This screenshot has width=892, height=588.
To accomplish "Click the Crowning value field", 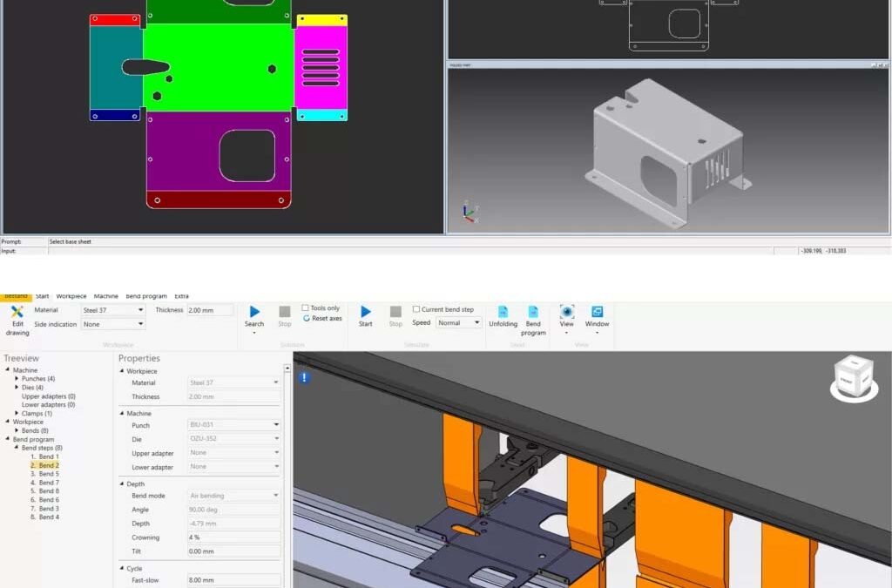I will tap(233, 537).
